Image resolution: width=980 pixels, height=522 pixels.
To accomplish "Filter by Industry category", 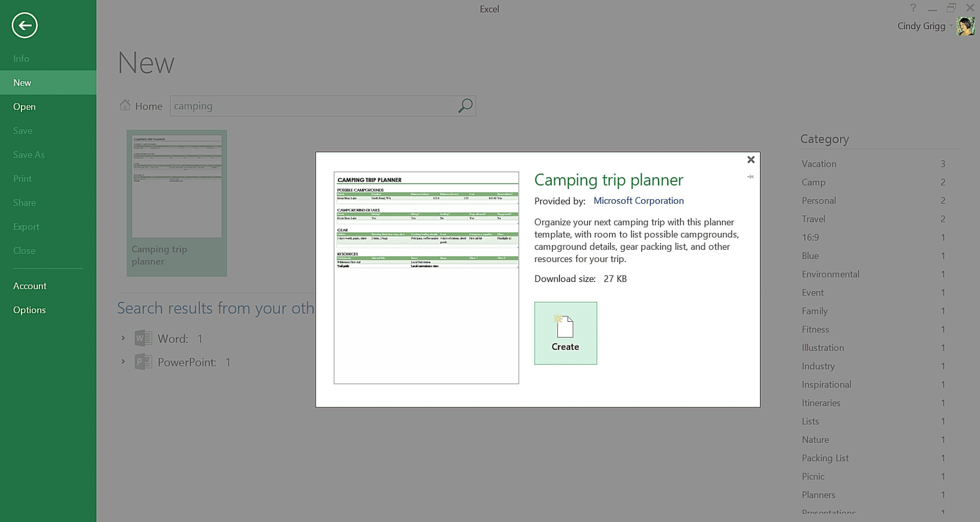I will 874,366.
